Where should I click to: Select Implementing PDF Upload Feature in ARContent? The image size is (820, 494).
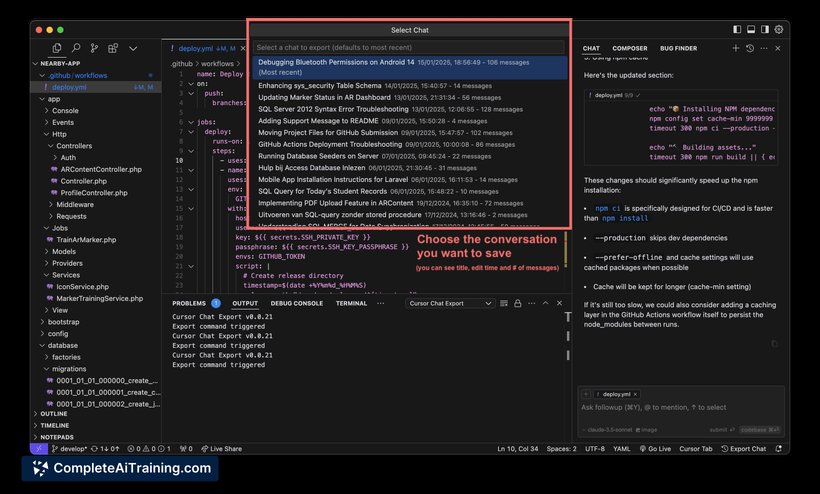tap(409, 203)
